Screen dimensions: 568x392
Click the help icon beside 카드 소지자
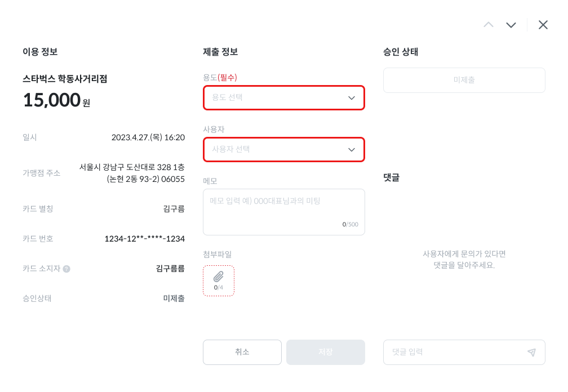pos(66,269)
